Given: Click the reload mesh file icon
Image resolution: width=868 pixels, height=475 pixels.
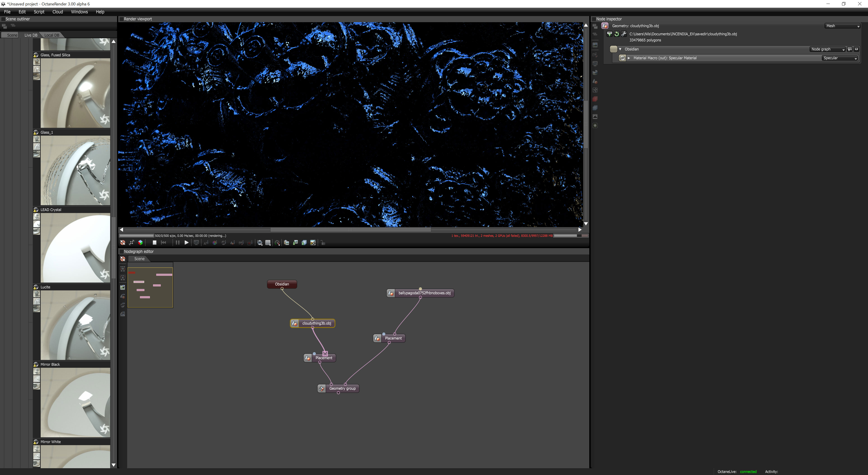Looking at the screenshot, I should point(617,34).
